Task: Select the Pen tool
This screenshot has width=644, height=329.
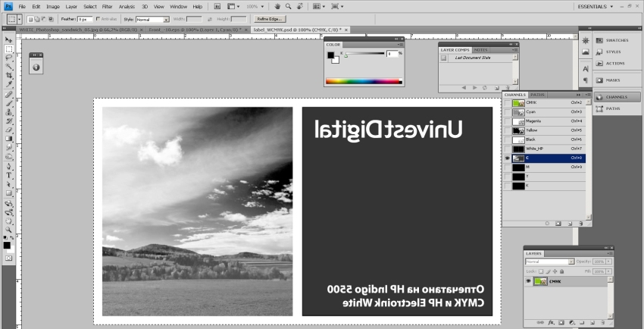Action: point(8,166)
